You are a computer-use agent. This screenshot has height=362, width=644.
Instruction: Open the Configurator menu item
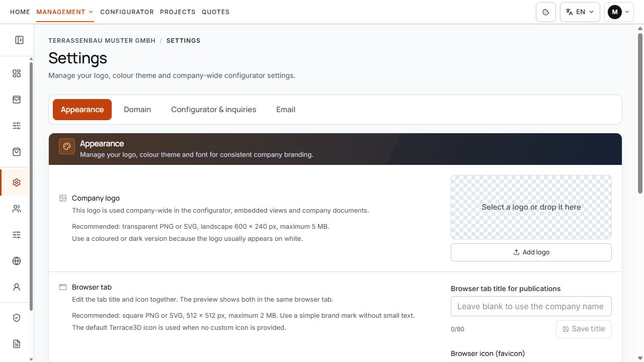coord(127,12)
